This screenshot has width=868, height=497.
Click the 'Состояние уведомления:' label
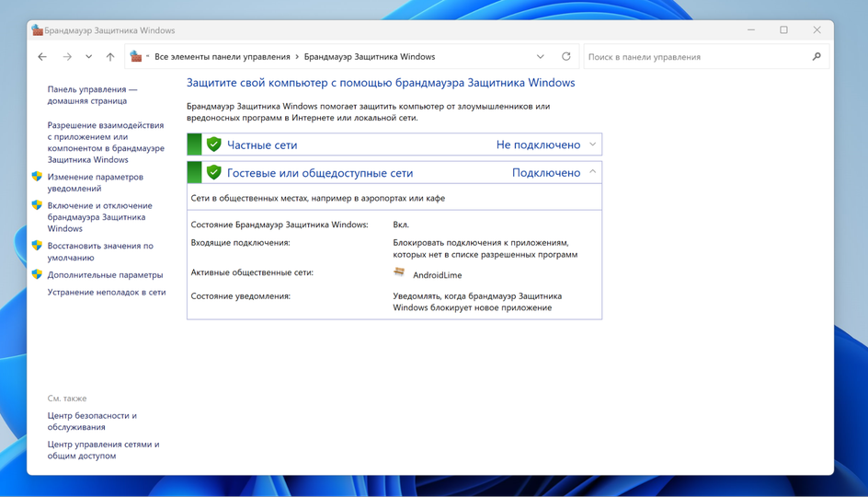[240, 295]
